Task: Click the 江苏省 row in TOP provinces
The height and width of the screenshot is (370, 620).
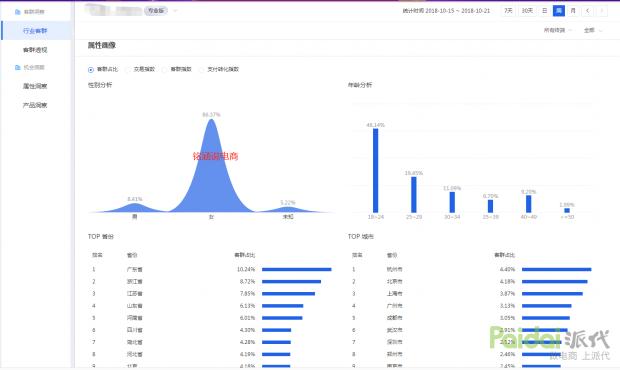Action: tap(210, 294)
